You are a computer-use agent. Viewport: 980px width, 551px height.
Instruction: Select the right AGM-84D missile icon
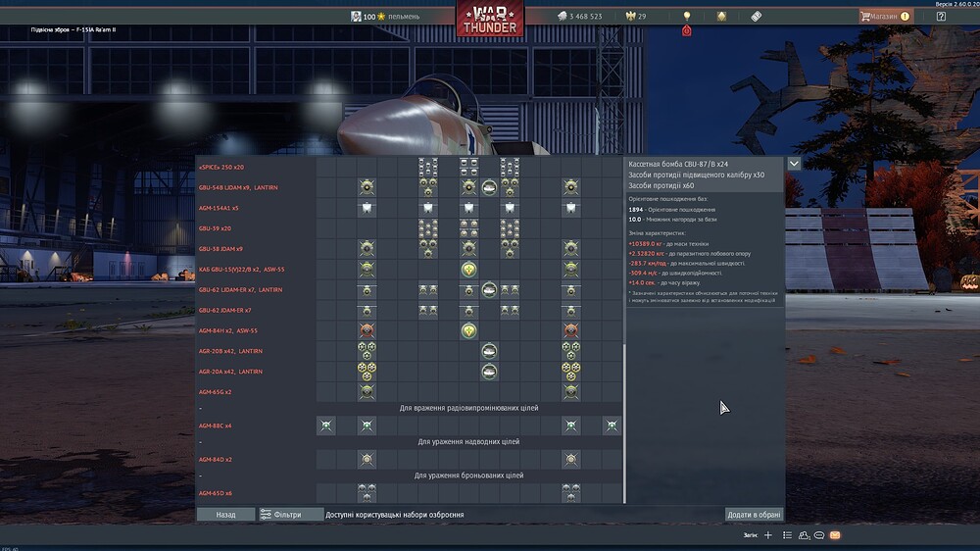tap(570, 459)
